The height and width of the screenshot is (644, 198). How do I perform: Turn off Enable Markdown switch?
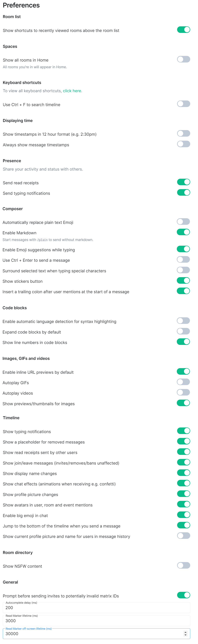183,232
